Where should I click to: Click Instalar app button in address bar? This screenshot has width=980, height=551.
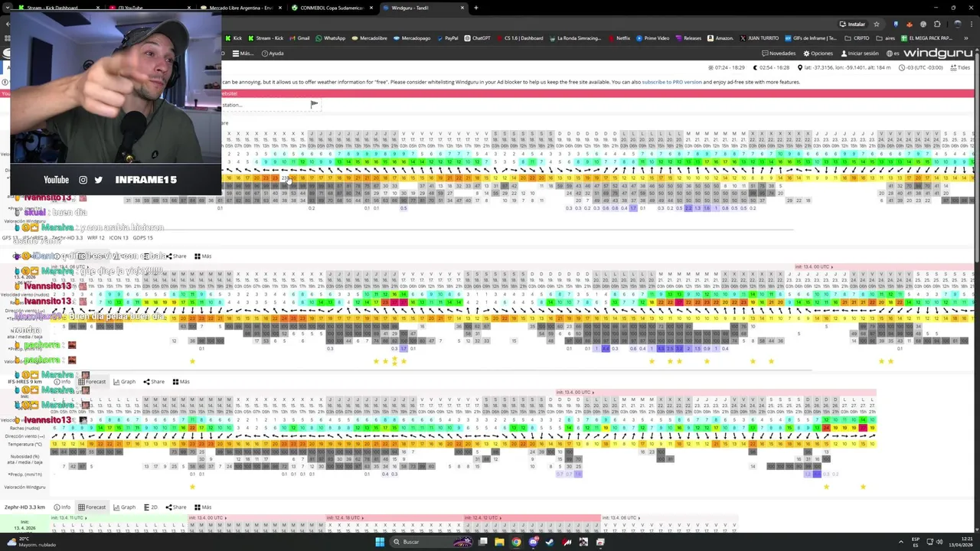pos(852,24)
